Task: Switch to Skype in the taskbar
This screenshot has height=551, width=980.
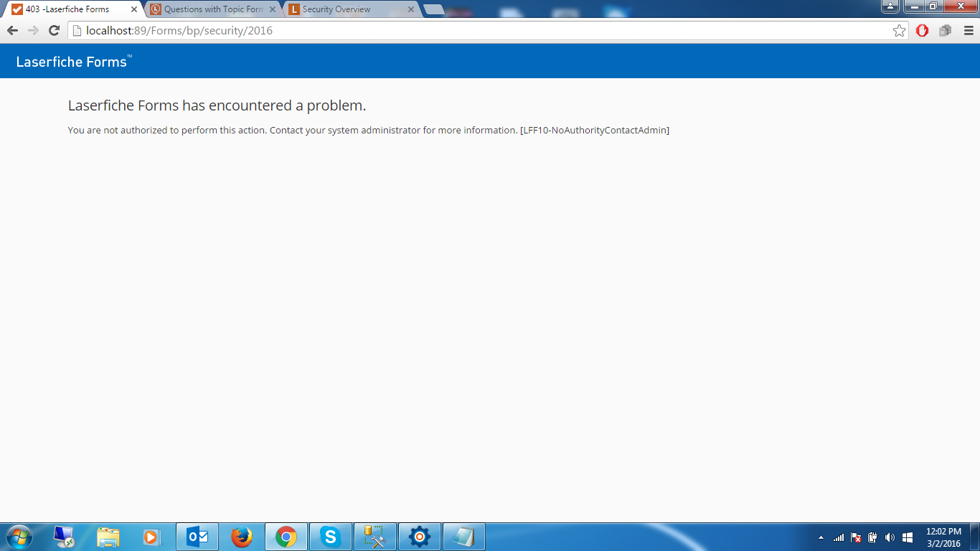Action: (331, 537)
